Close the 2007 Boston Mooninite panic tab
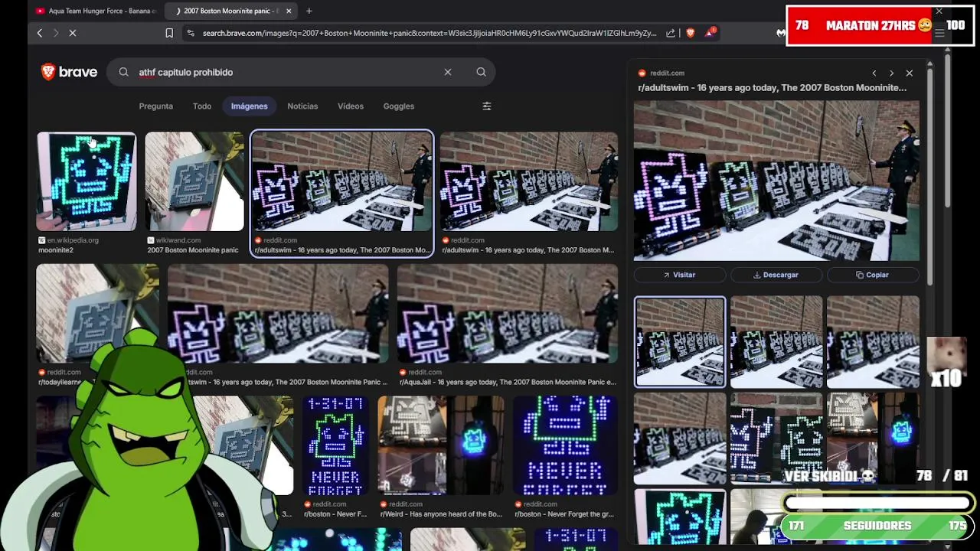Screen dimensions: 980x551 coord(289,11)
